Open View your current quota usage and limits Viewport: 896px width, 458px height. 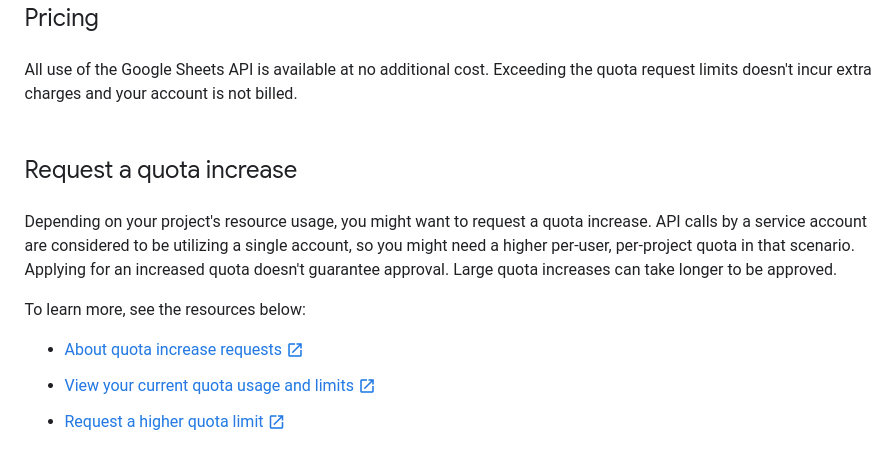(x=209, y=385)
